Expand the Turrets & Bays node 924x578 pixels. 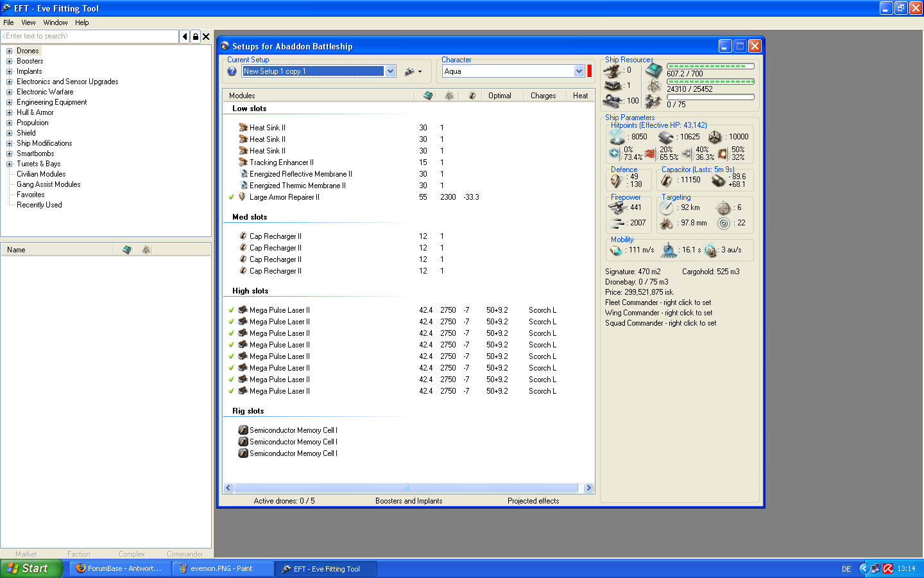tap(9, 164)
